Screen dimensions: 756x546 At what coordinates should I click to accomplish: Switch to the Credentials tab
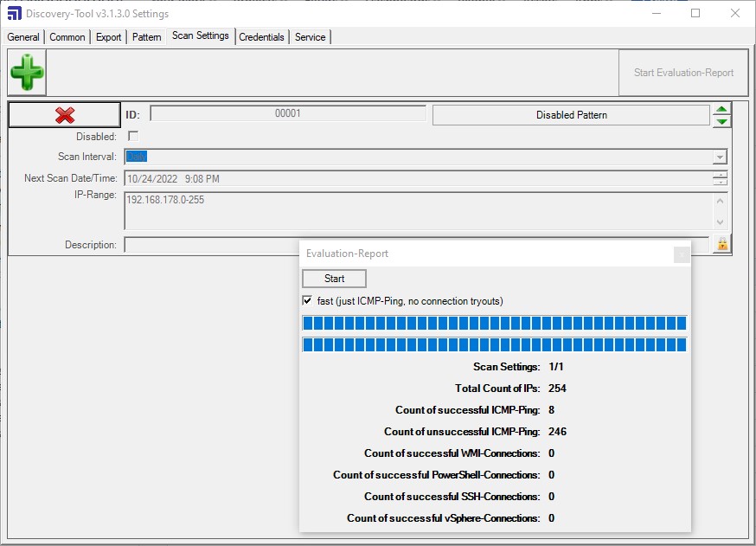[261, 37]
